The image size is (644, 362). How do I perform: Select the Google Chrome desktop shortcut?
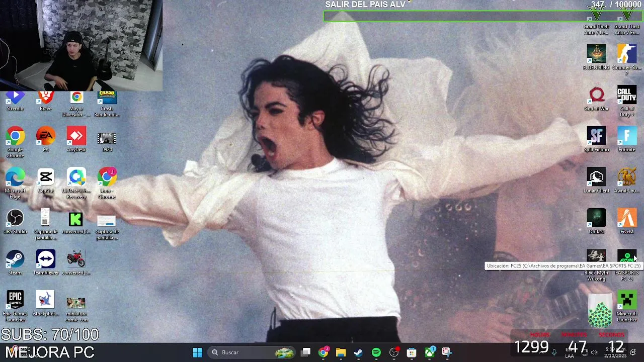15,143
